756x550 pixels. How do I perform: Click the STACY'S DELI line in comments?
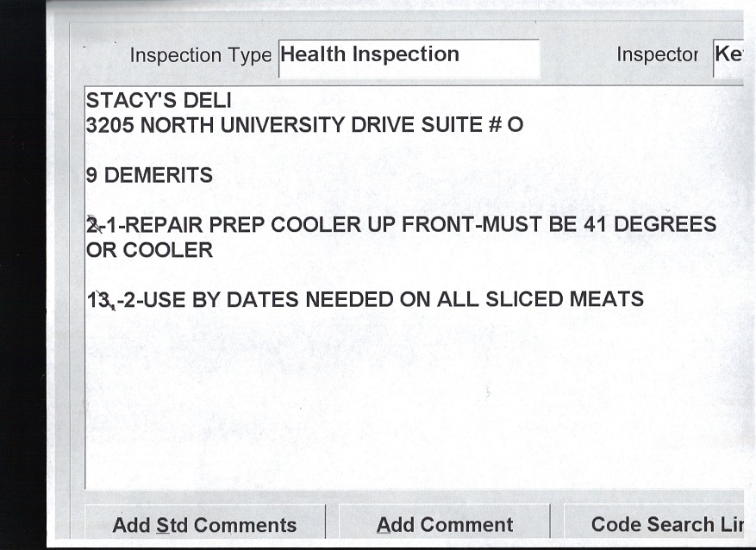[158, 102]
